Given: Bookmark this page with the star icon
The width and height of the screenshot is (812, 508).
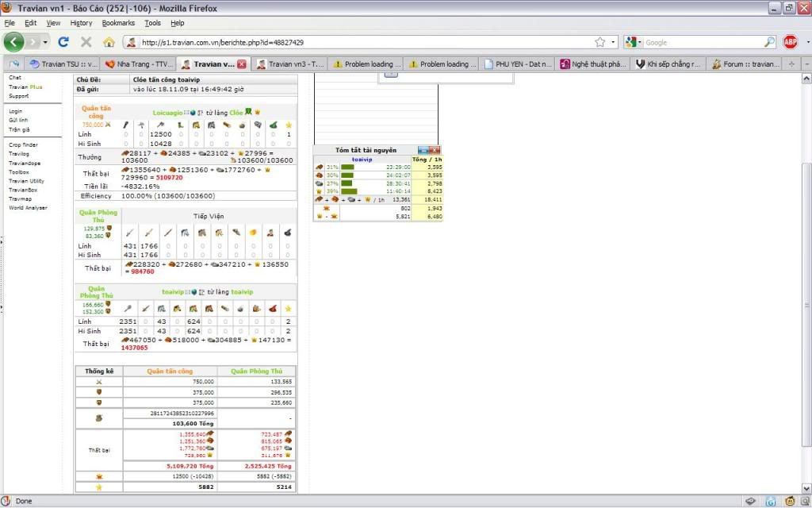Looking at the screenshot, I should [599, 42].
